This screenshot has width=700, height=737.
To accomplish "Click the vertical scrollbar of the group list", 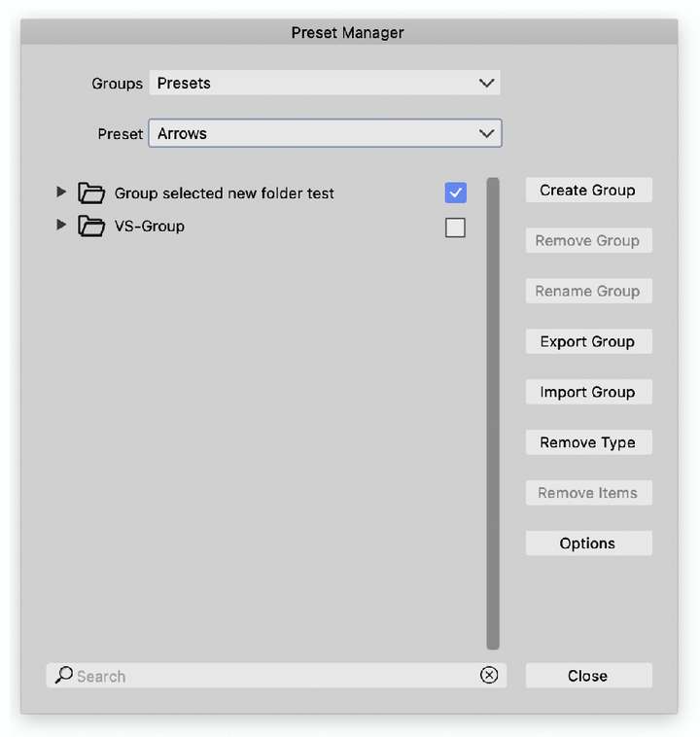I will tap(493, 413).
